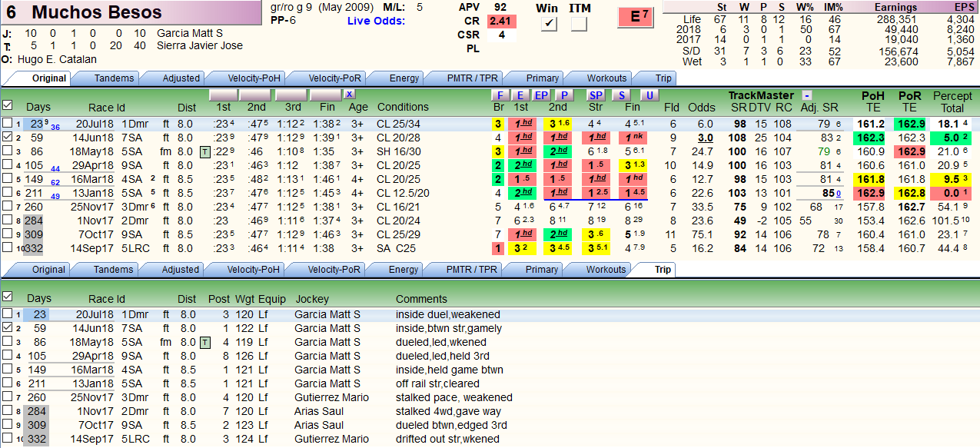Click the blue 36 days-gap number
980x448 pixels.
pos(55,127)
